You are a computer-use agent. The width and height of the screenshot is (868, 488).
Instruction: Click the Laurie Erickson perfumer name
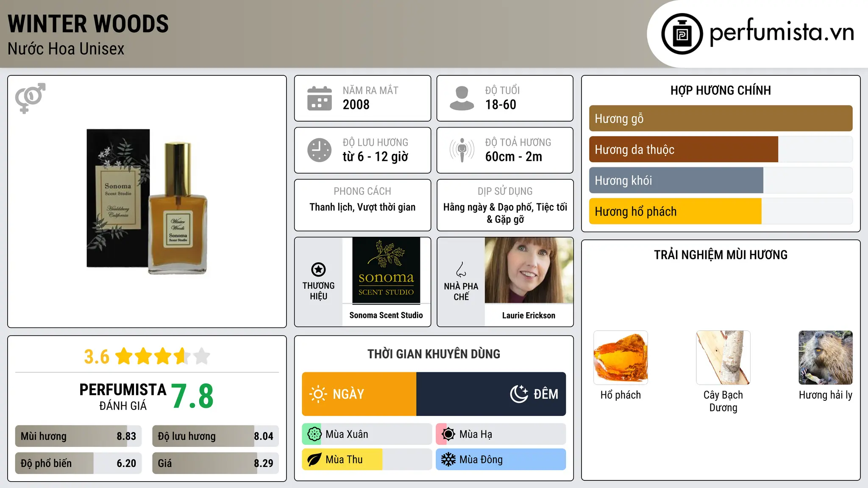529,316
